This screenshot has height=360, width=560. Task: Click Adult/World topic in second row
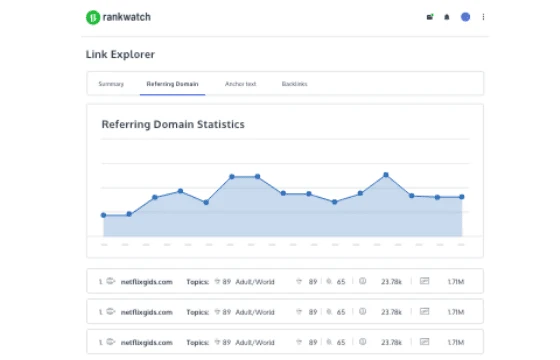tap(255, 312)
